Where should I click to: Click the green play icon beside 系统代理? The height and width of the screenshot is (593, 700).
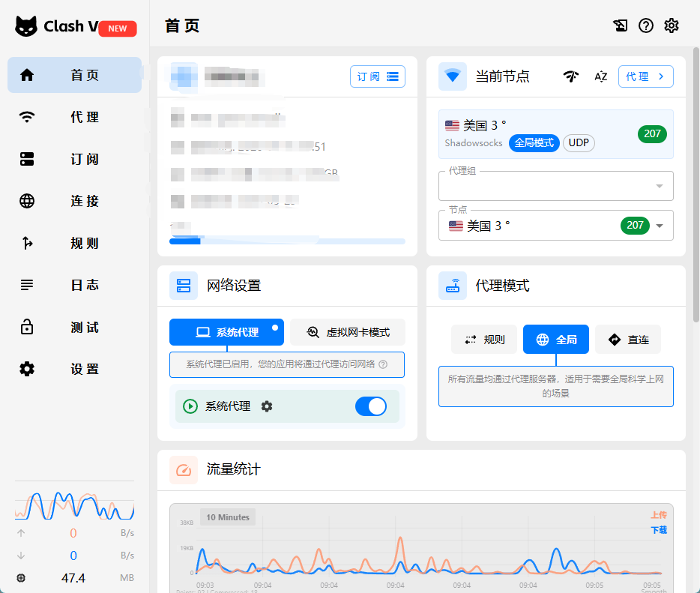(x=190, y=406)
